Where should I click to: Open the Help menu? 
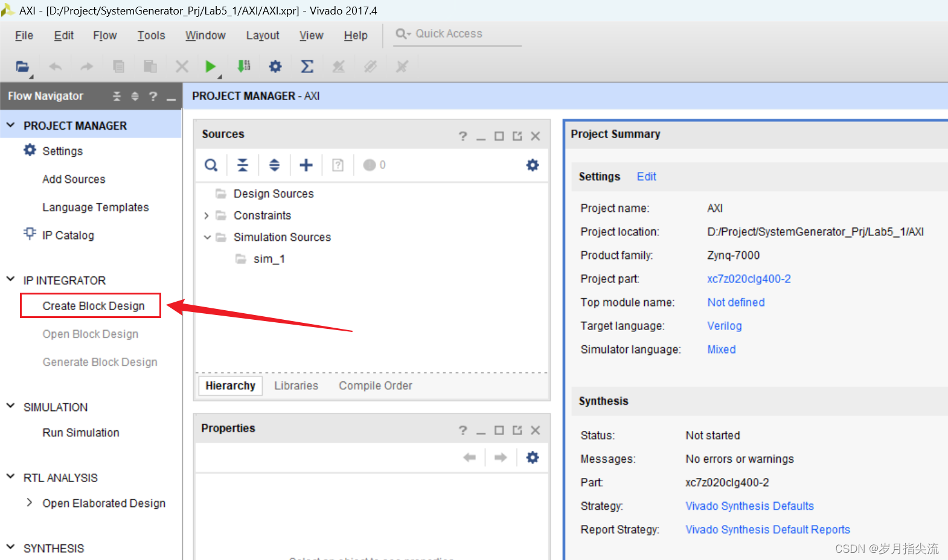coord(356,36)
